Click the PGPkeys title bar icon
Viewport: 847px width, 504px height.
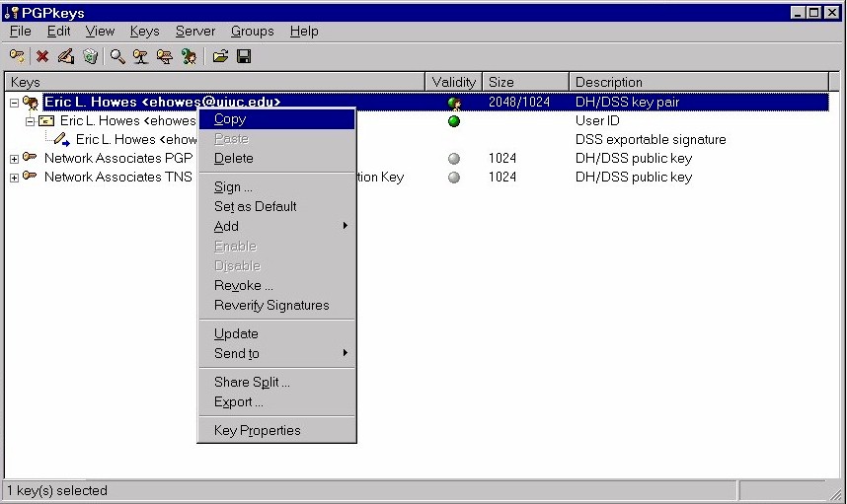pos(11,13)
